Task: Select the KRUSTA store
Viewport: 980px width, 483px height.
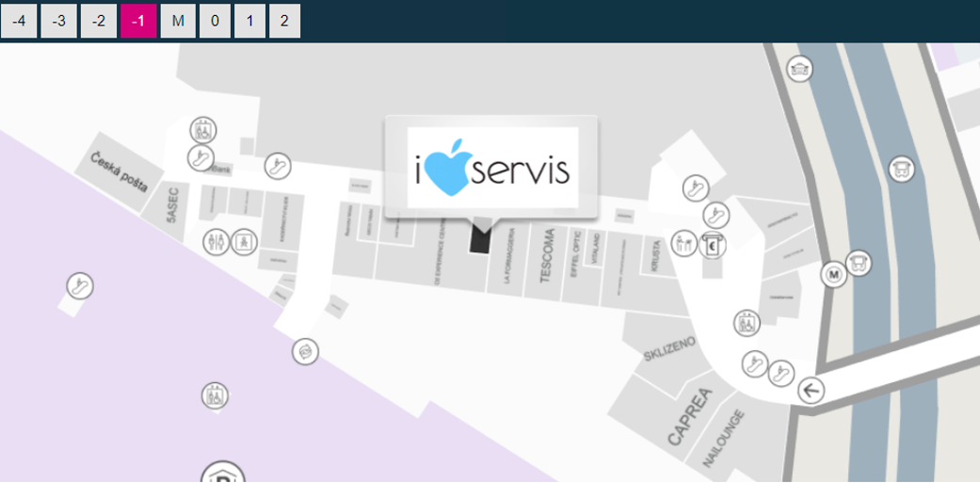Action: [x=655, y=255]
